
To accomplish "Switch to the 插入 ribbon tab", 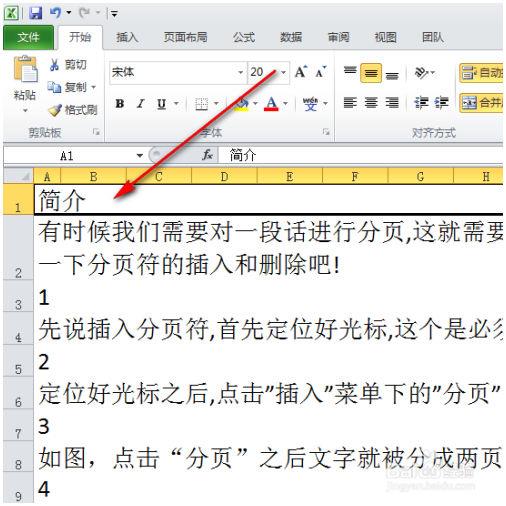I will coord(127,37).
